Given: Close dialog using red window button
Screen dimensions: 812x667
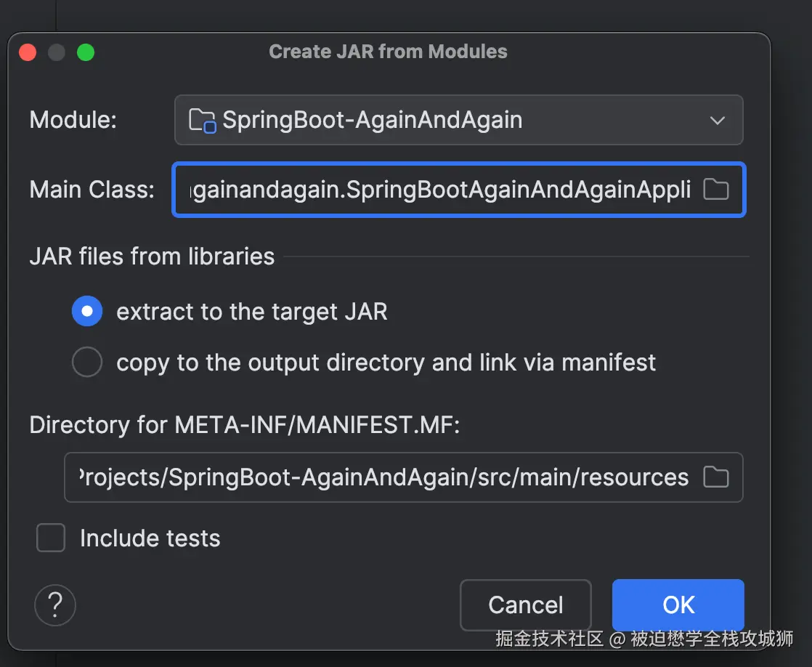Looking at the screenshot, I should 28,52.
